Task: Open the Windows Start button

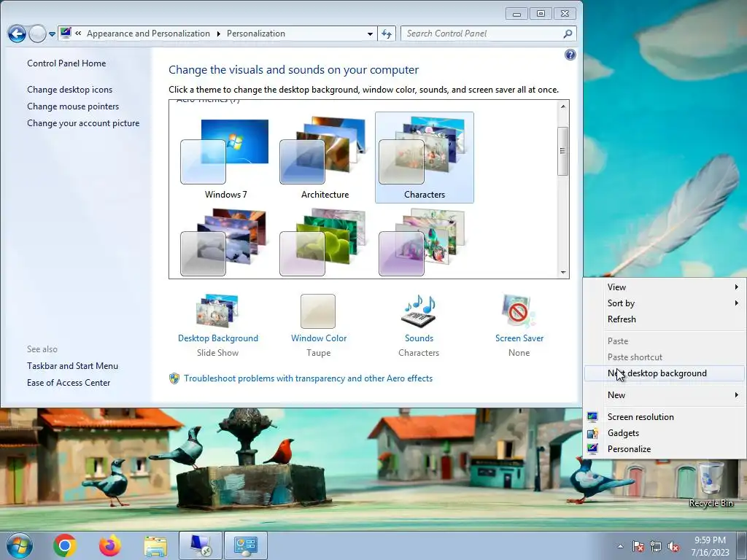Action: coord(20,545)
